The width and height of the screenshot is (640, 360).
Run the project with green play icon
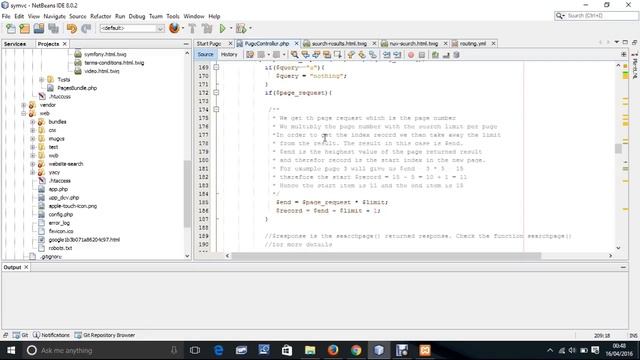click(222, 29)
